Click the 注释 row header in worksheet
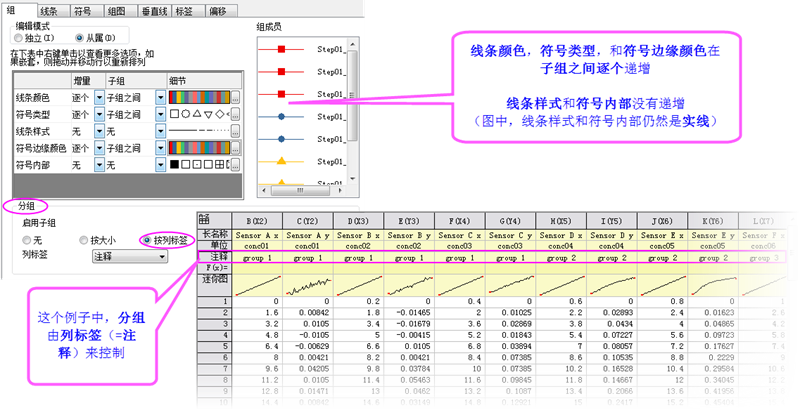800x410 pixels. pyautogui.click(x=214, y=257)
